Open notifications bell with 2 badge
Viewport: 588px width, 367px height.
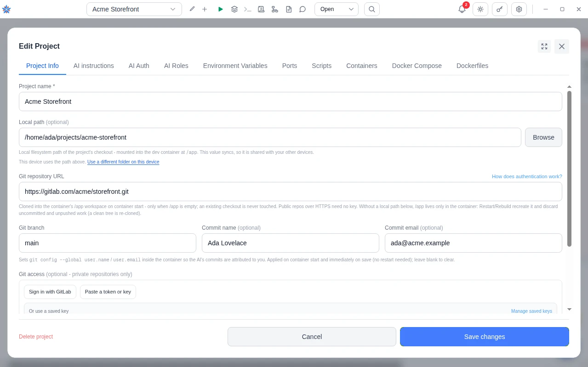click(x=462, y=9)
